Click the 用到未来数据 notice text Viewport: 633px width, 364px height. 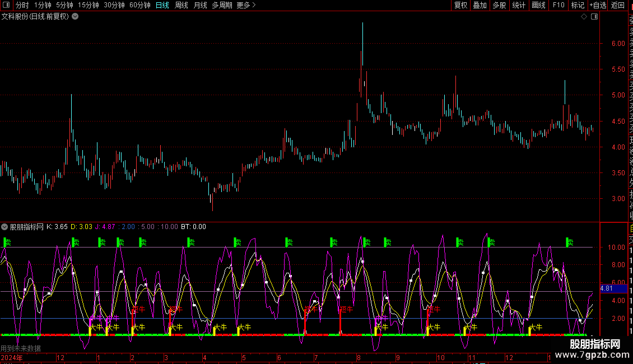point(21,348)
